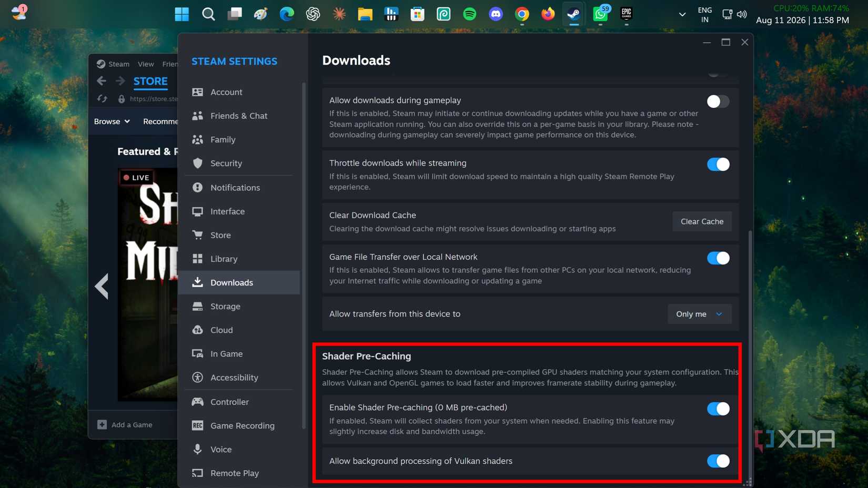Reload the Steam store page
The image size is (868, 488).
tap(102, 99)
